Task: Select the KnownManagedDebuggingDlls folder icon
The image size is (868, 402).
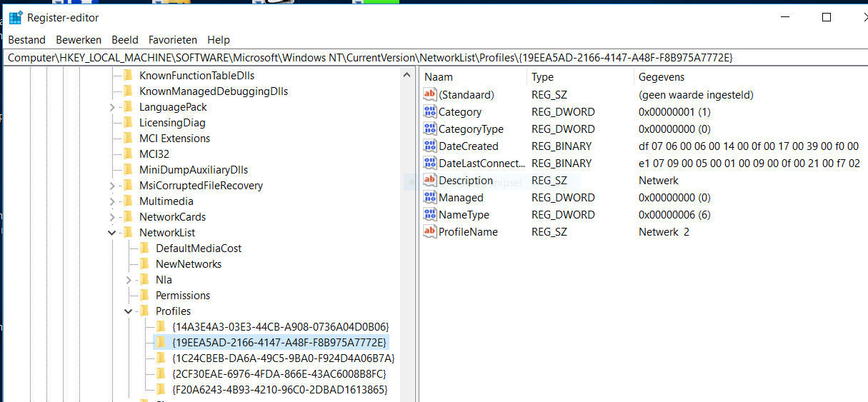Action: click(129, 91)
